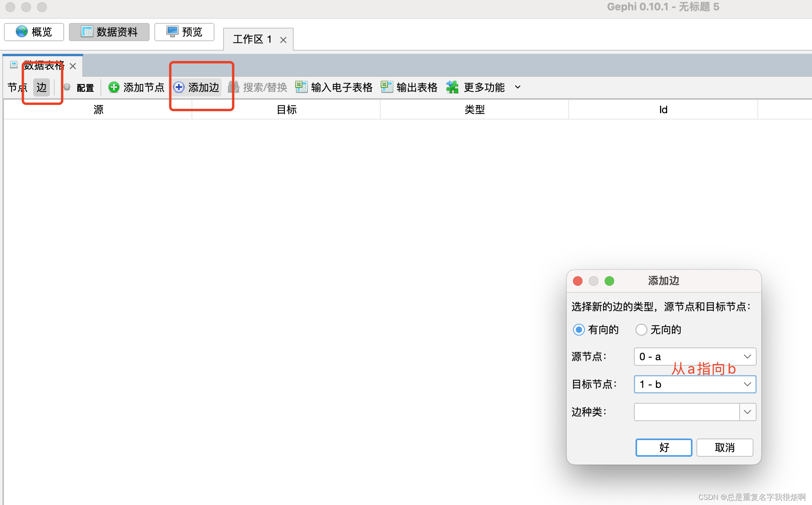
Task: Click the 类型 column header
Action: (x=474, y=110)
